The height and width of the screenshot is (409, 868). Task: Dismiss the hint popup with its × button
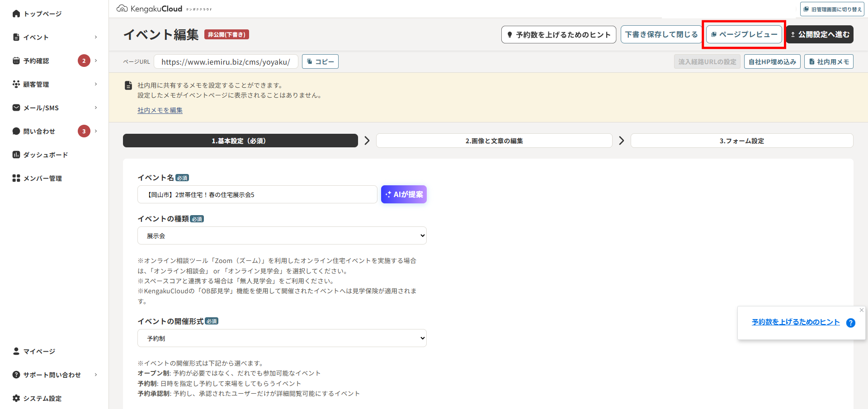point(861,310)
